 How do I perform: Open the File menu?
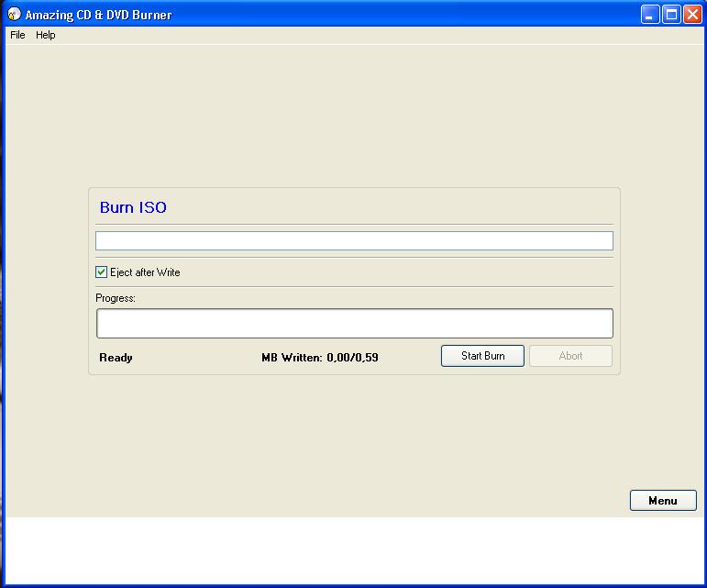(17, 35)
